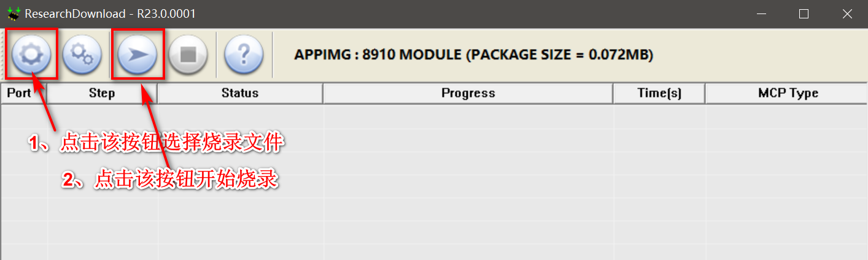Open the Load Packet gear icon
The image size is (868, 260).
[x=30, y=55]
